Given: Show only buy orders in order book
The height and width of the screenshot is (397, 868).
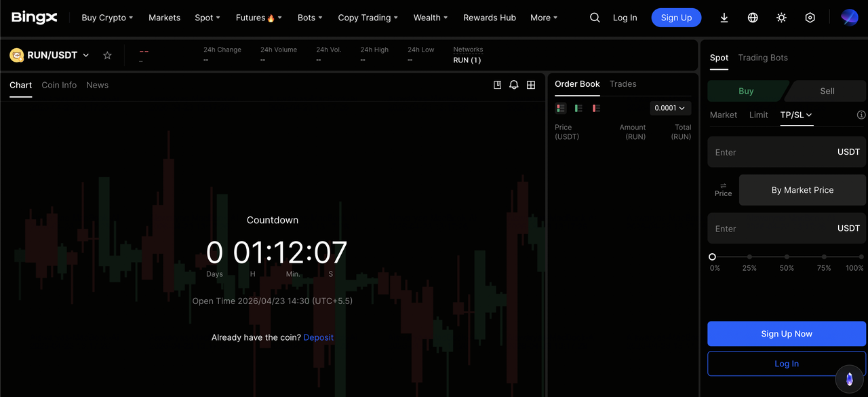Looking at the screenshot, I should click(x=578, y=108).
